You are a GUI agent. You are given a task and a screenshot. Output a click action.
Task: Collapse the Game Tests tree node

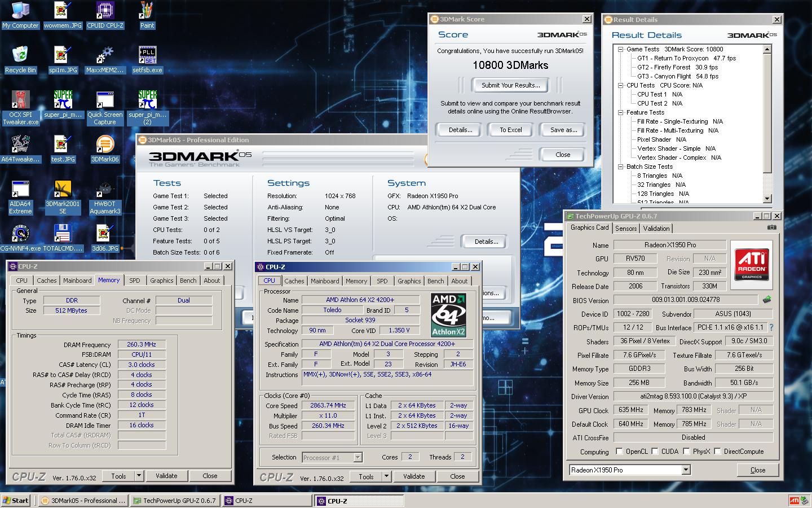pos(620,49)
